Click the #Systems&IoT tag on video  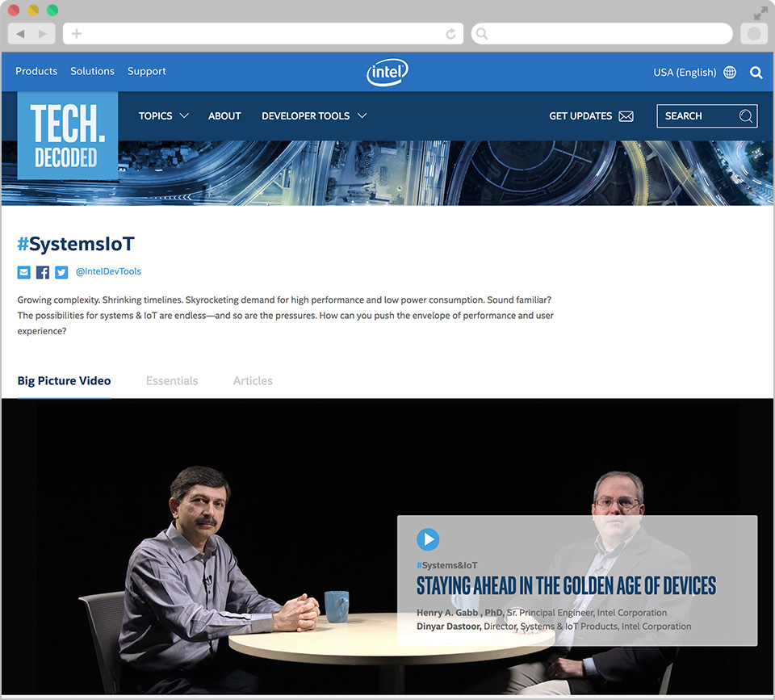[446, 565]
